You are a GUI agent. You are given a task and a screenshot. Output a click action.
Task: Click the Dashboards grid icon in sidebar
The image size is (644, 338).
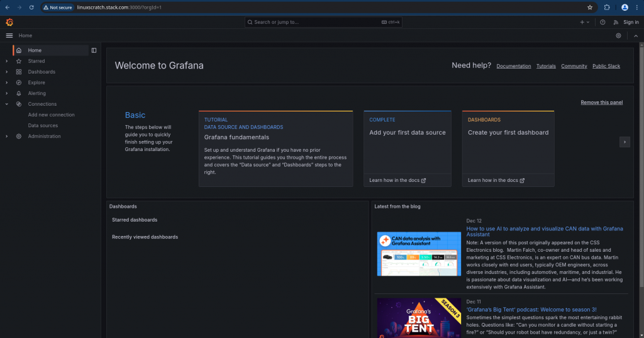point(19,72)
